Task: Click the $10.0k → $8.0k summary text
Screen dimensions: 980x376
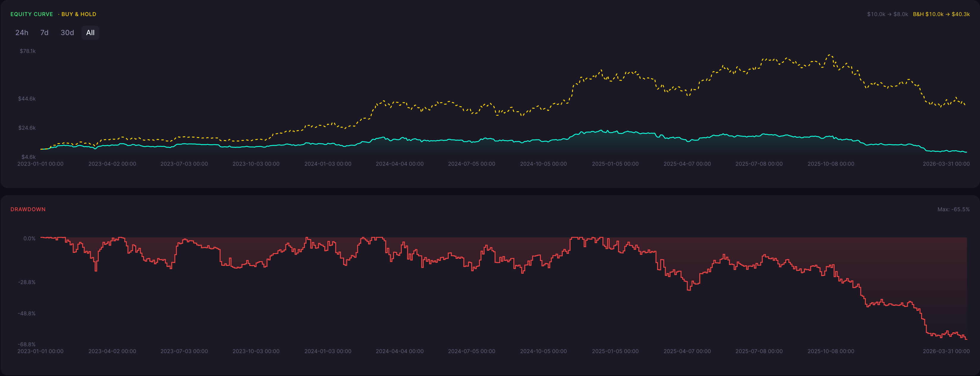Action: (x=887, y=14)
